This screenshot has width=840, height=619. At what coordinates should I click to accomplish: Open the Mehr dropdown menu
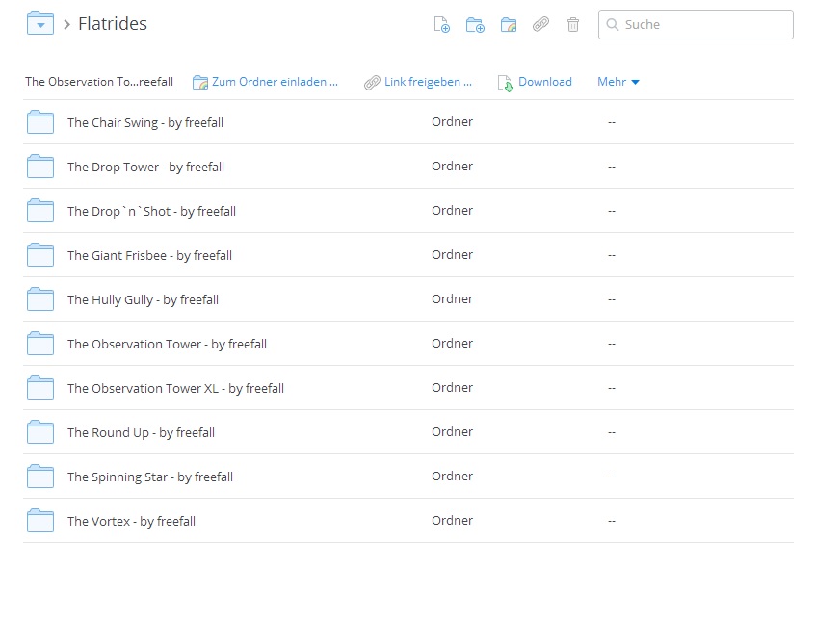617,82
